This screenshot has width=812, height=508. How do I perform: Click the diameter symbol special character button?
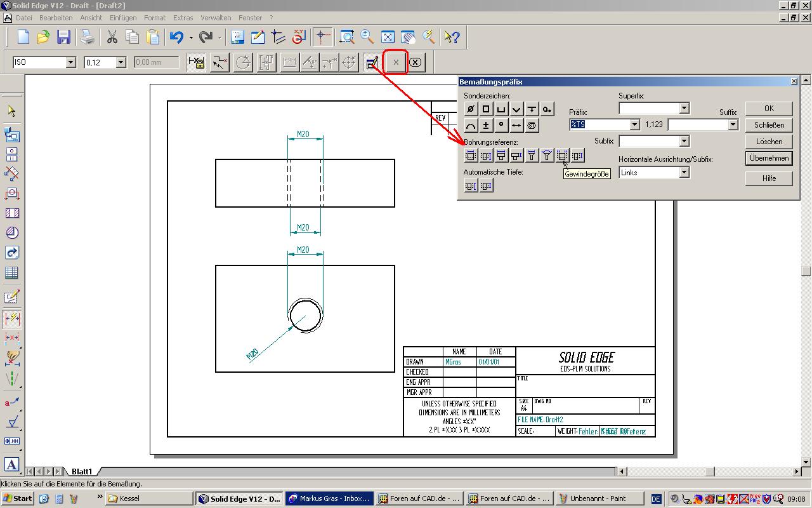(x=471, y=109)
